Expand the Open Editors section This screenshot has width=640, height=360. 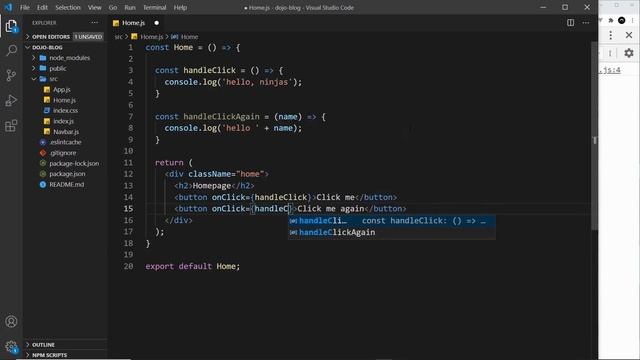point(51,37)
